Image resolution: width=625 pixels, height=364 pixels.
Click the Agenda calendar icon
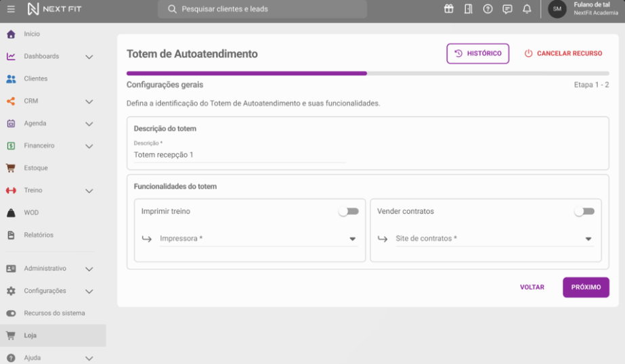[11, 123]
